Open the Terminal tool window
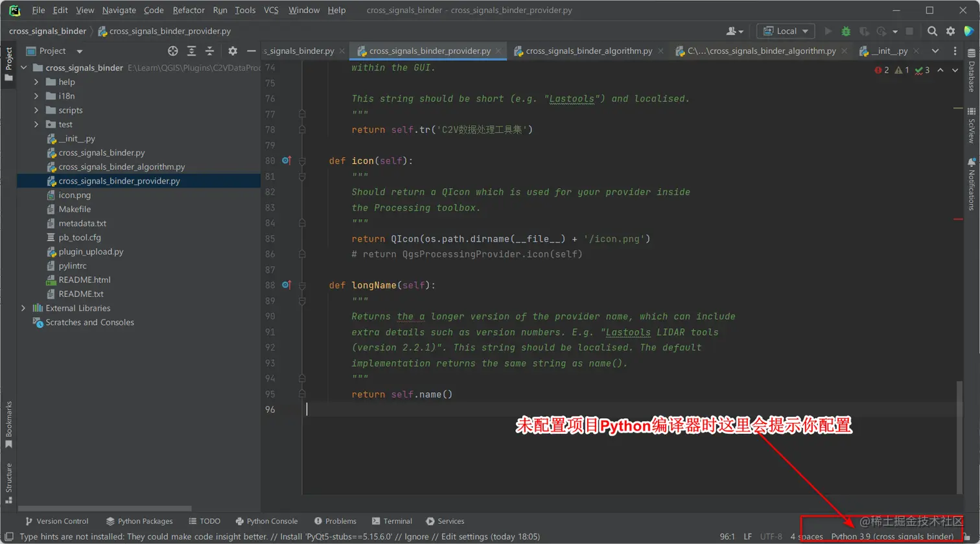 392,521
